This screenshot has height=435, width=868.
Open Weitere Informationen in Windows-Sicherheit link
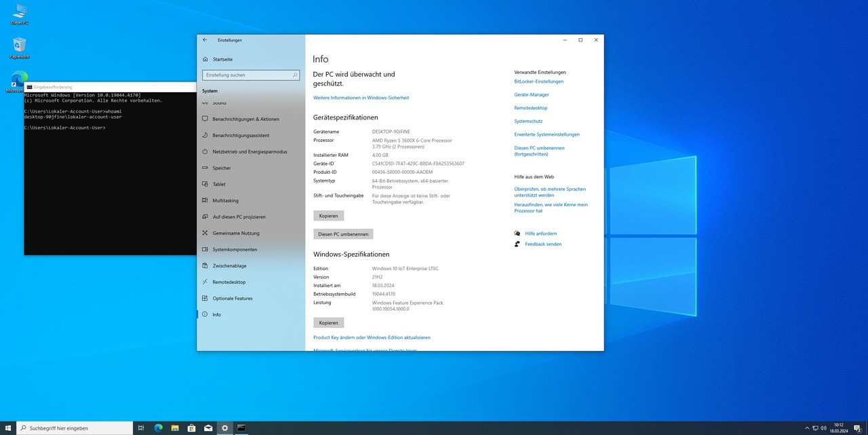(x=361, y=98)
